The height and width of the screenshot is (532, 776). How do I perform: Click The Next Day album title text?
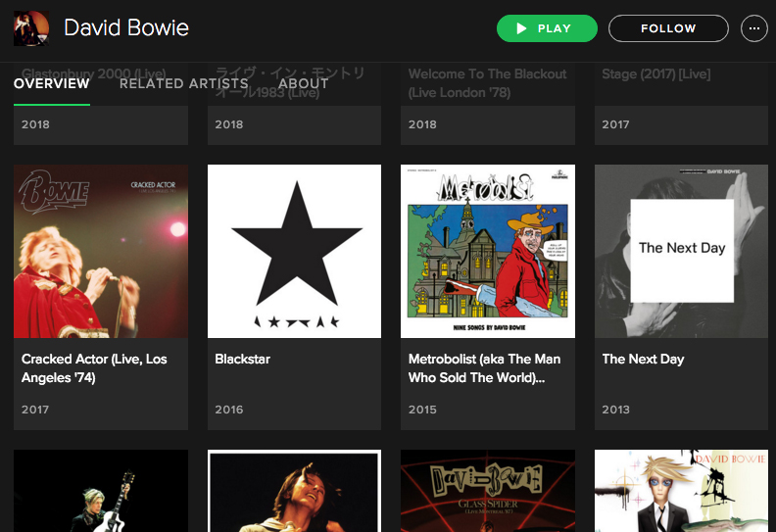(643, 359)
